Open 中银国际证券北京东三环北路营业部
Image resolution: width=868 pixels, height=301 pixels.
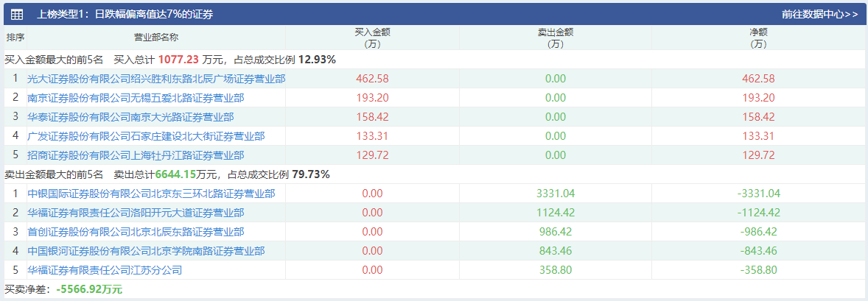coord(151,194)
